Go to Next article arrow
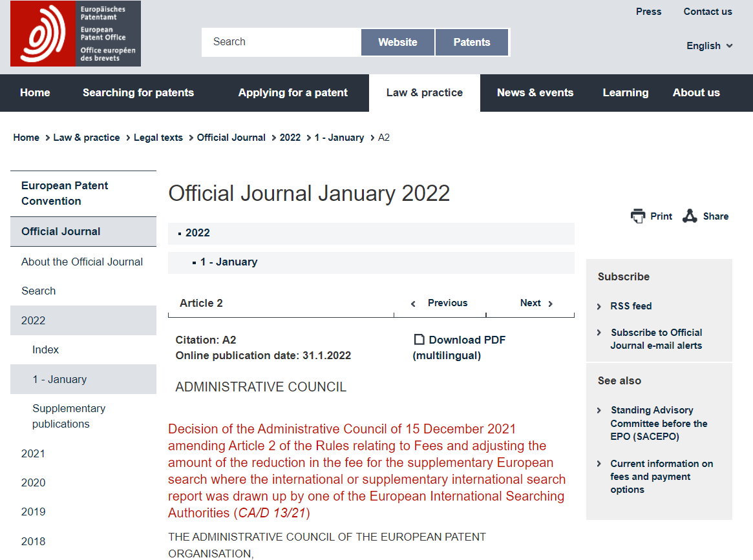 point(551,304)
